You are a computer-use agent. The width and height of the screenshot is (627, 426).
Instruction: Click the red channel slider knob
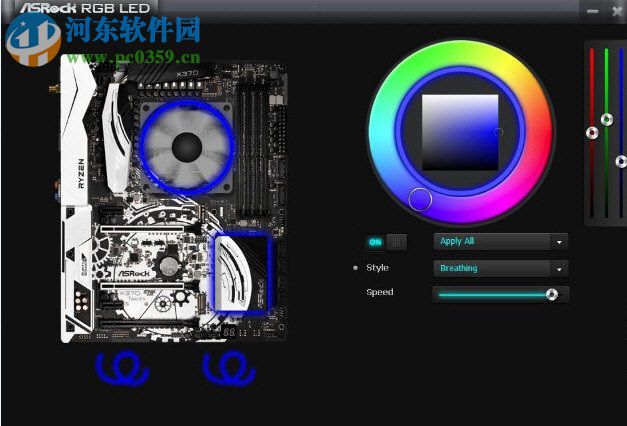click(592, 133)
